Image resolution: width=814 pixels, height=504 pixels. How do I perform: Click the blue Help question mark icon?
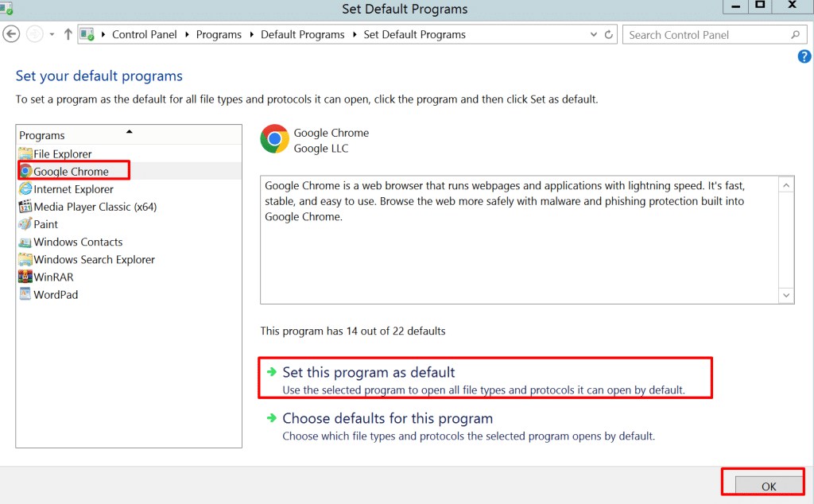(804, 56)
